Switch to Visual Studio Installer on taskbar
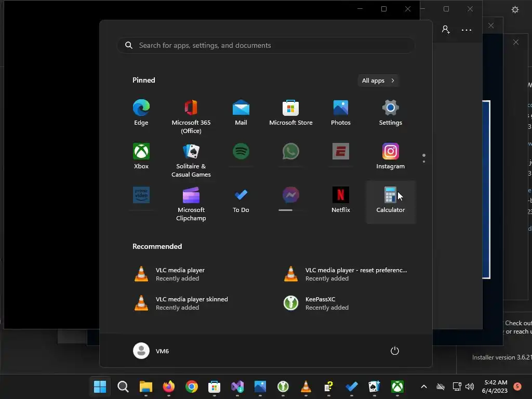532x399 pixels. click(x=237, y=387)
